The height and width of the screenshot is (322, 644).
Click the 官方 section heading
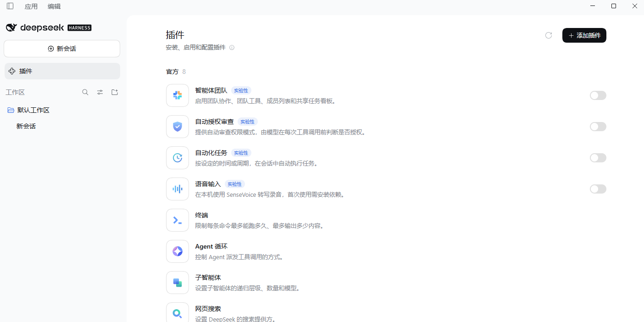click(172, 72)
